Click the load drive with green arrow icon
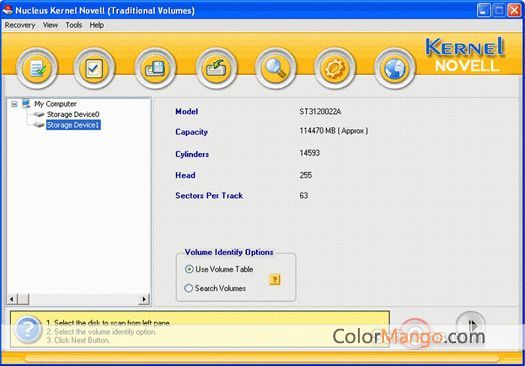The image size is (525, 366). pyautogui.click(x=216, y=68)
